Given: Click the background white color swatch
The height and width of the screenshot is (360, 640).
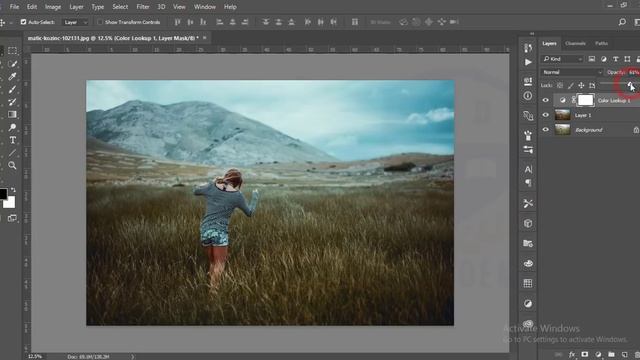Looking at the screenshot, I should [10, 202].
